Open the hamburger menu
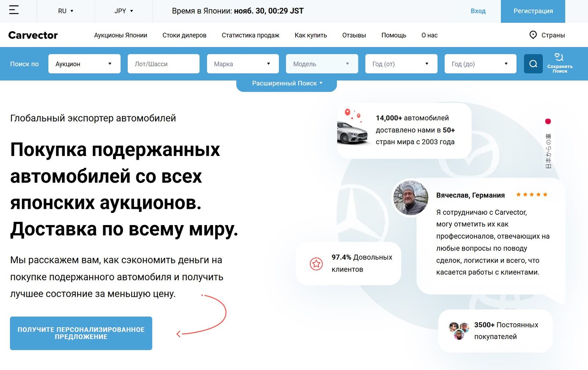 pos(14,11)
